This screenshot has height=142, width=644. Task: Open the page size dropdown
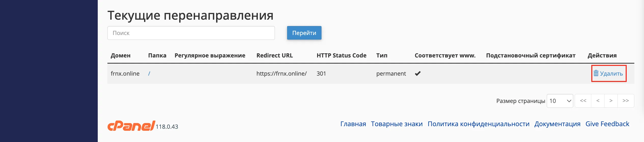pos(560,101)
